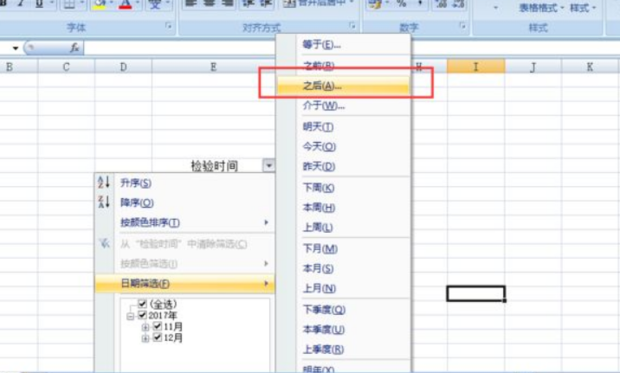Viewport: 620px width, 373px height.
Task: Uncheck the 11月 checkbox
Action: coord(157,326)
